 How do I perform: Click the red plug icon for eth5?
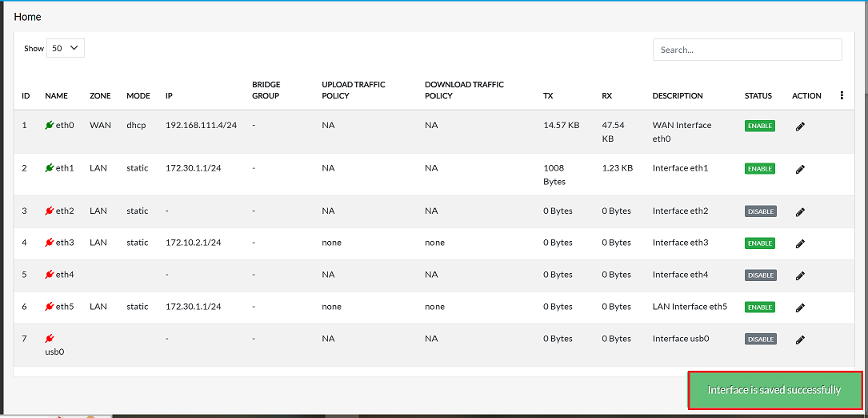coord(50,307)
